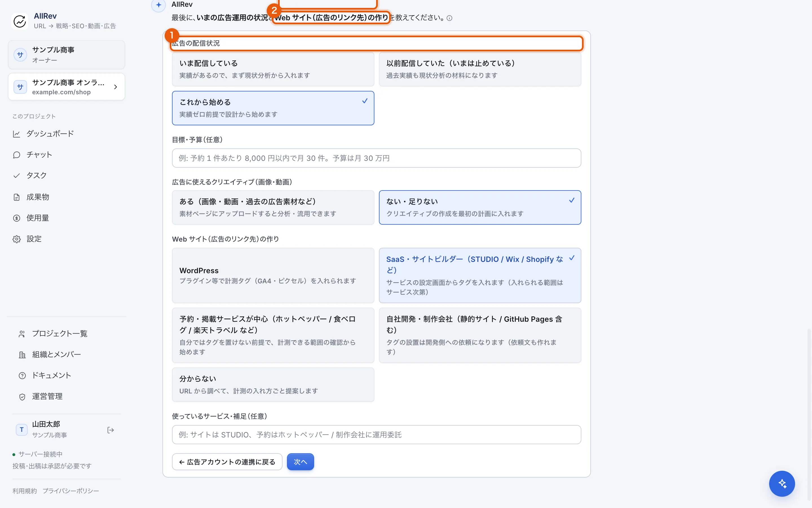Image resolution: width=812 pixels, height=508 pixels.
Task: Click the info icon after 教えてください
Action: click(450, 18)
